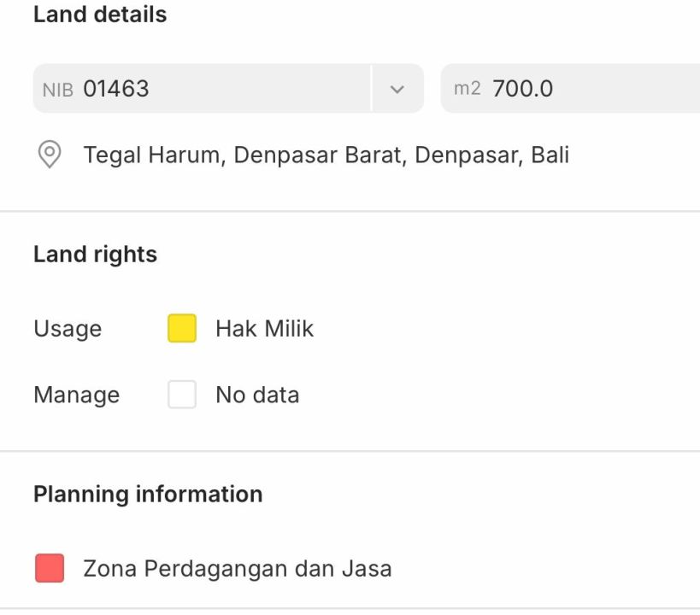Image resolution: width=700 pixels, height=615 pixels.
Task: Click the Land rights heading
Action: click(x=95, y=255)
